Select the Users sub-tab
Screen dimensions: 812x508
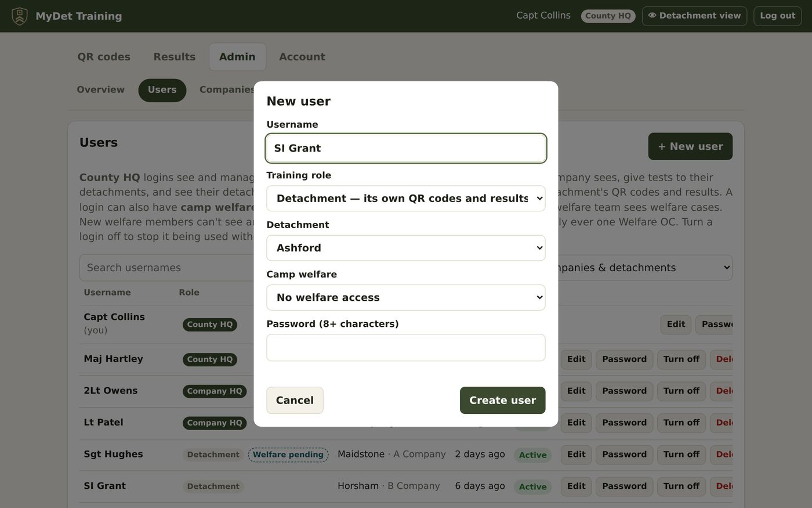[x=162, y=90]
